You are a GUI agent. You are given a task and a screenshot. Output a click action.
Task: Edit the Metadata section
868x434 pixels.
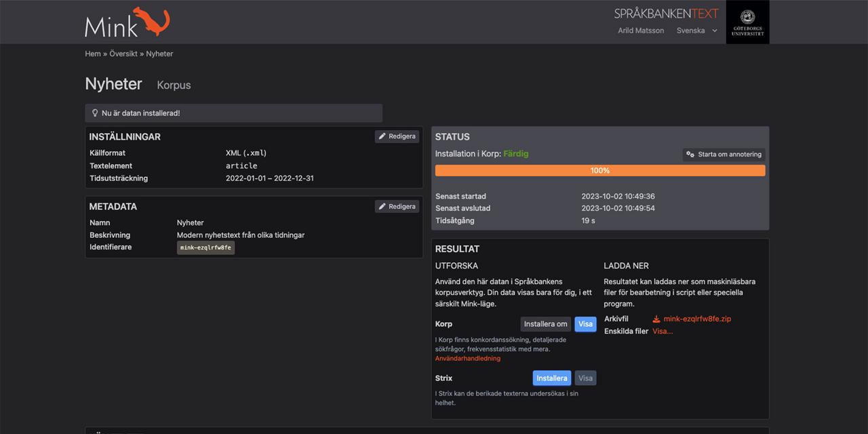[x=397, y=206]
